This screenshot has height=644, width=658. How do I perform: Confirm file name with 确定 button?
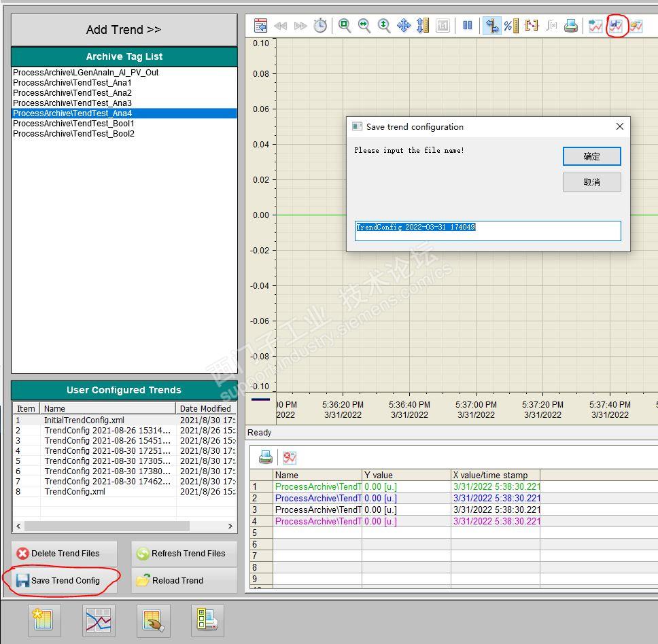[x=591, y=156]
